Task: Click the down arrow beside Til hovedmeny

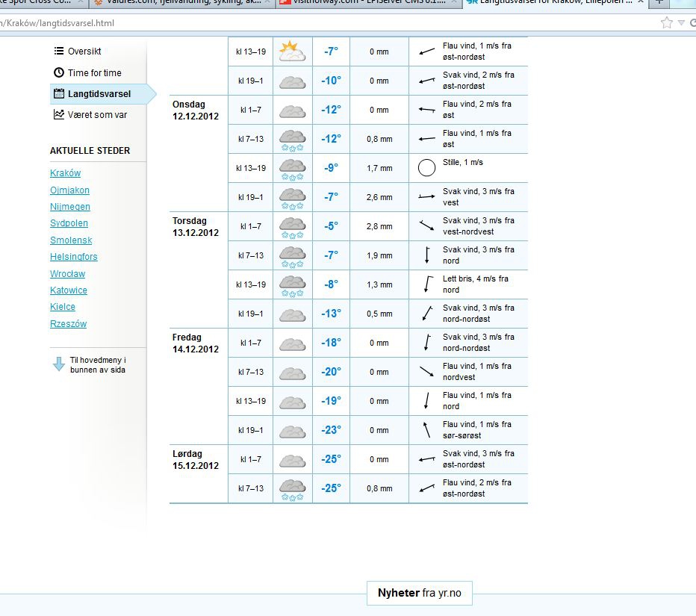Action: (59, 364)
